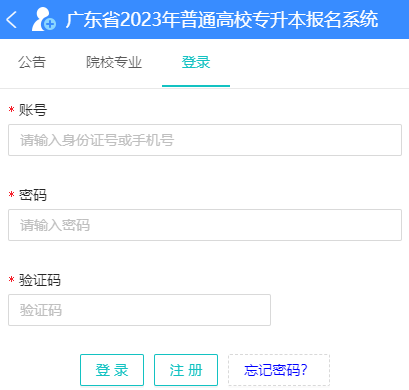Click the teal underline below 登录 tab

point(196,86)
